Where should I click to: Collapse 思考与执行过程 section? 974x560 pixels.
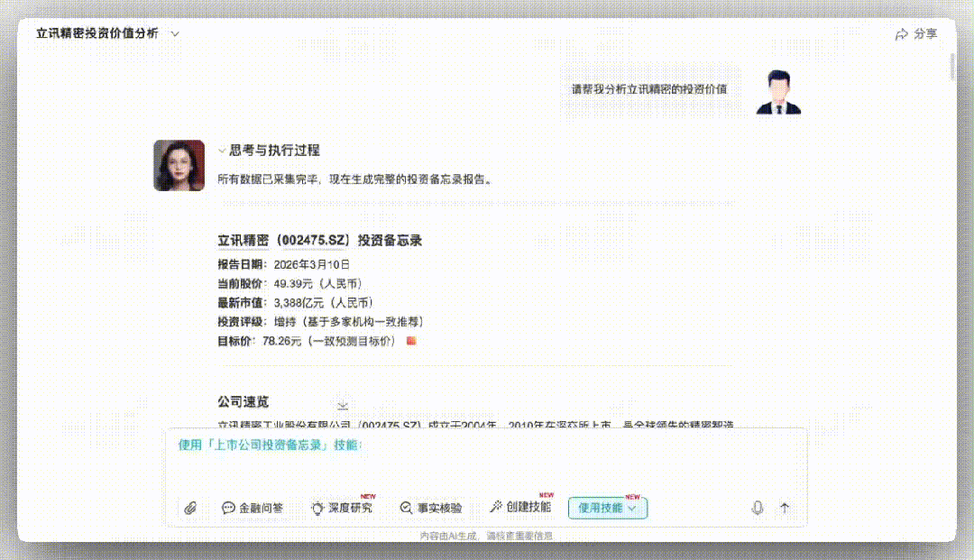(x=222, y=151)
